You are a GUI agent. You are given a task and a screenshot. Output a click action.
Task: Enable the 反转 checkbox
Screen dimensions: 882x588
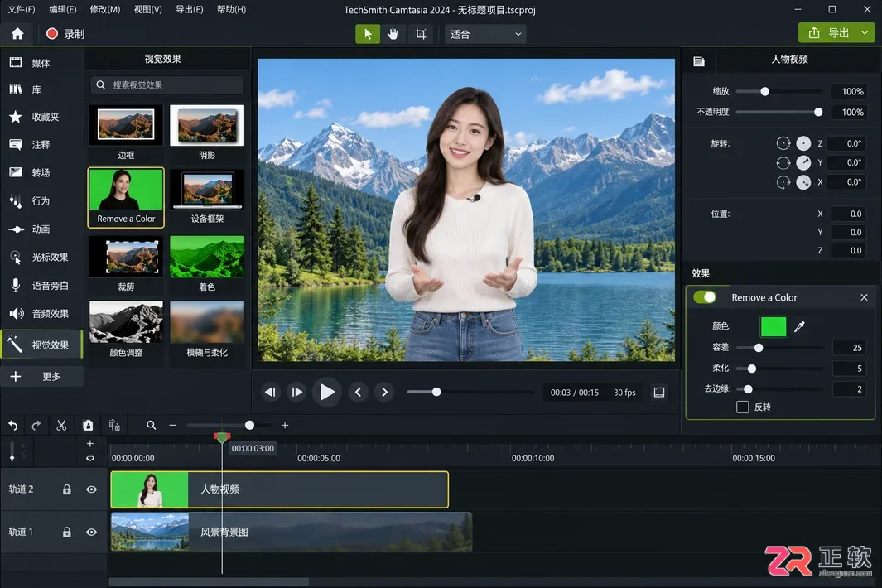pos(743,407)
